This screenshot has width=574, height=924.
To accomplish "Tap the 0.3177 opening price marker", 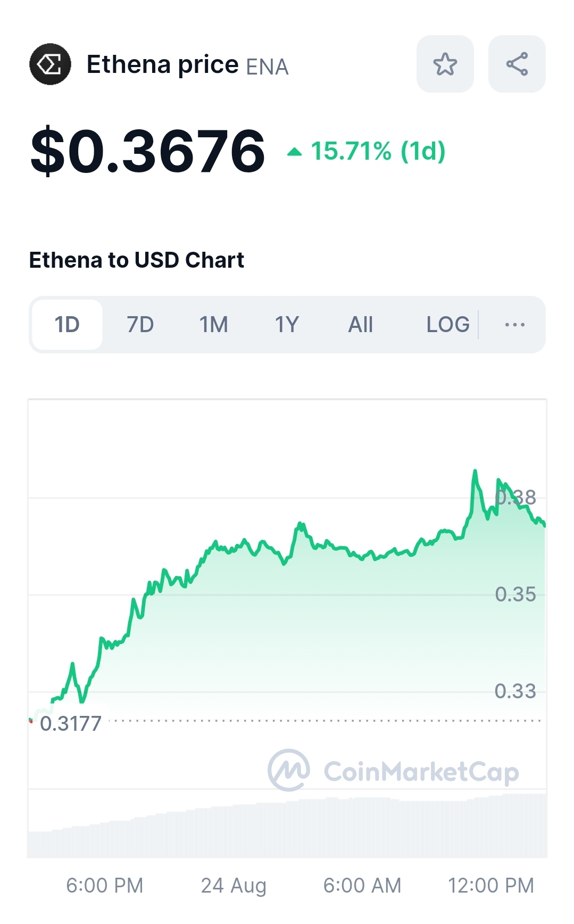I will [x=71, y=723].
